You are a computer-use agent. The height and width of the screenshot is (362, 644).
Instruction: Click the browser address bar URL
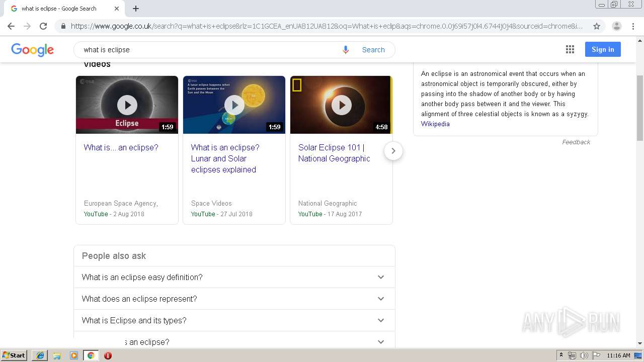326,26
